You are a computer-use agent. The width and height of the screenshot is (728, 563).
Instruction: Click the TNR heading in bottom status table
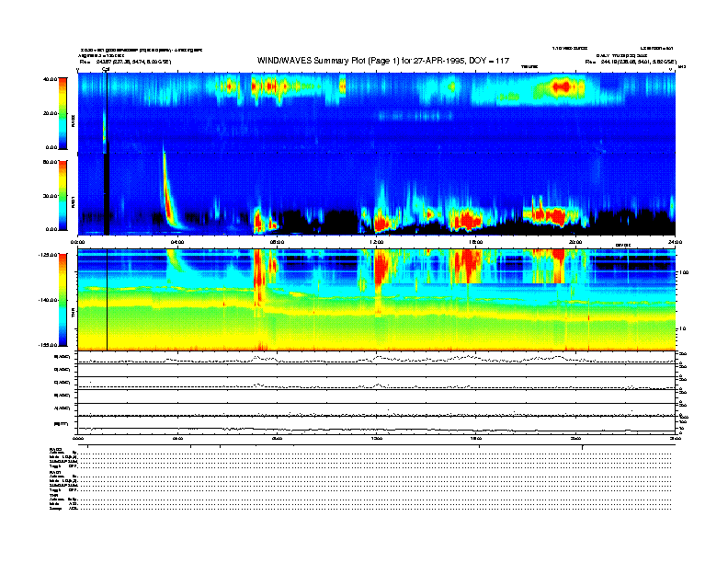pos(53,495)
